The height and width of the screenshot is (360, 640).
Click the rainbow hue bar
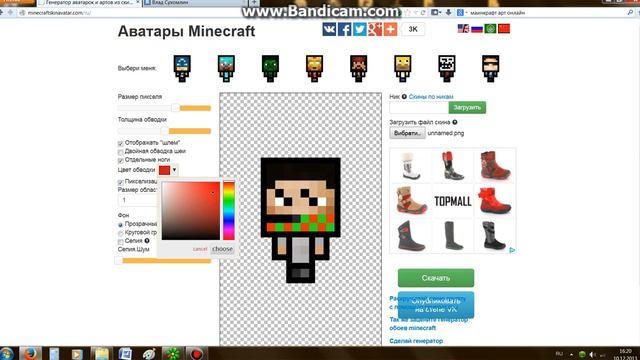point(229,211)
